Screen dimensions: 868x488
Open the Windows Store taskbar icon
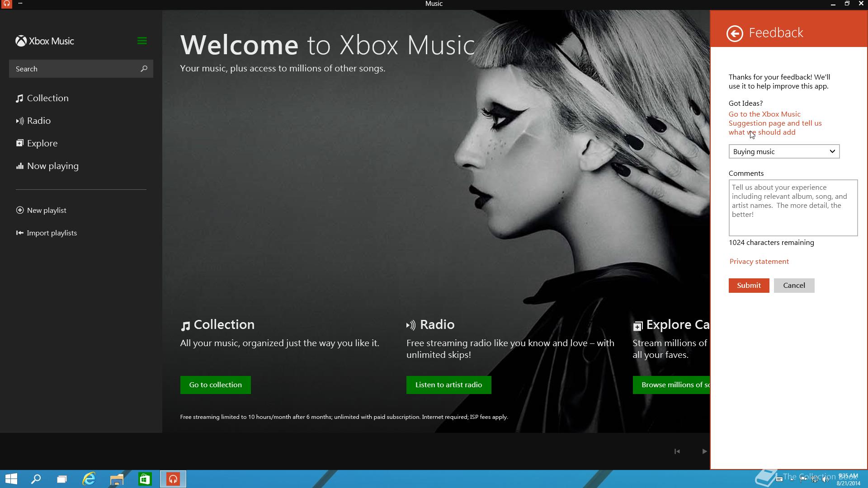tap(145, 479)
